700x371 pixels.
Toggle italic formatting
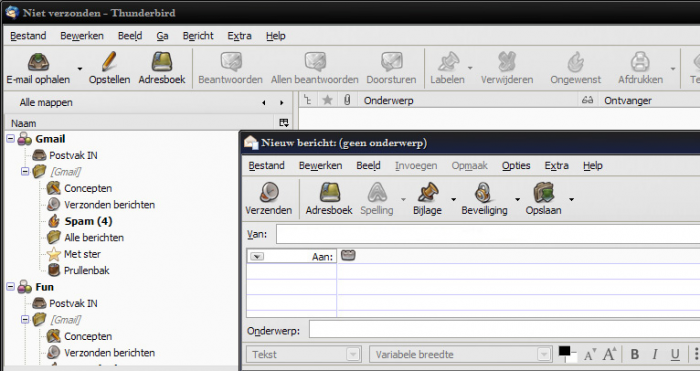[654, 354]
